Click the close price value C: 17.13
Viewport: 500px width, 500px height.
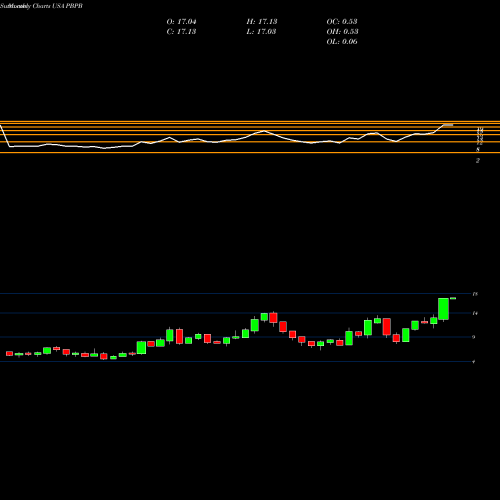[x=181, y=32]
